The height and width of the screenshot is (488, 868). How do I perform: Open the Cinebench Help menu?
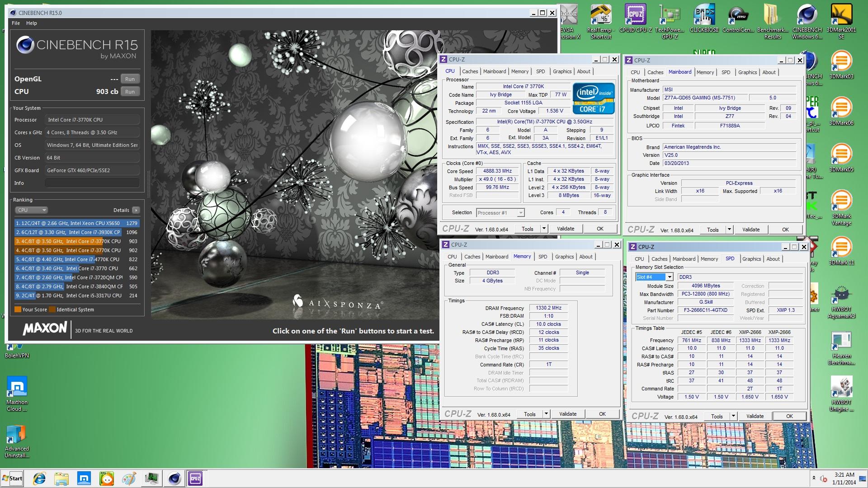click(x=31, y=23)
